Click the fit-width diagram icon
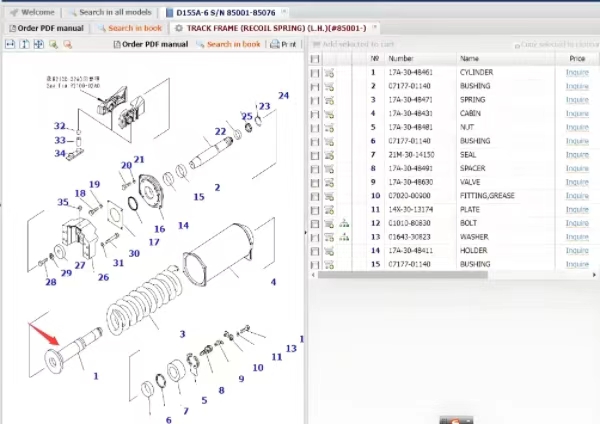Screen dimensions: 600x424 [x=10, y=44]
